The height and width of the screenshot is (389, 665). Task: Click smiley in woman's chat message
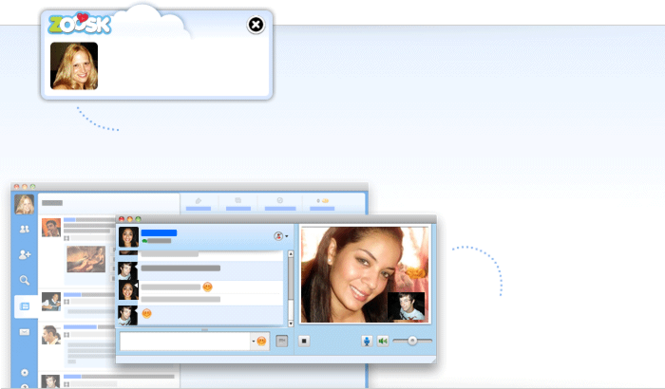tap(207, 287)
